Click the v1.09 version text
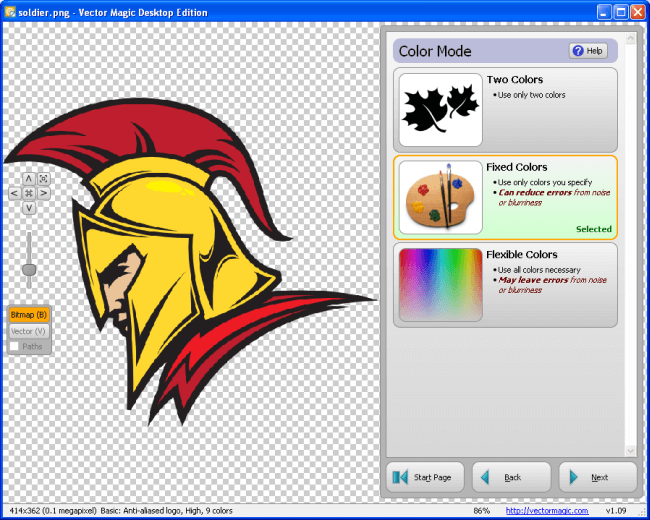The height and width of the screenshot is (520, 650). tap(616, 510)
